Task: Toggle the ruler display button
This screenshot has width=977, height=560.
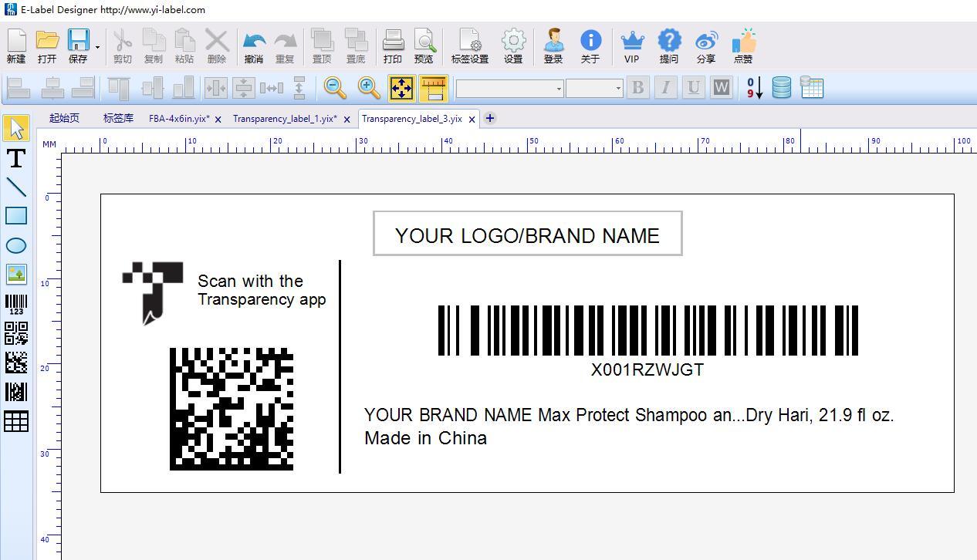Action: (x=434, y=88)
